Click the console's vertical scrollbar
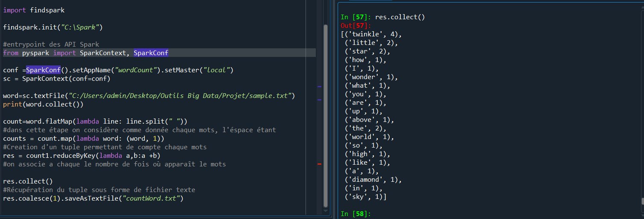 point(641,202)
